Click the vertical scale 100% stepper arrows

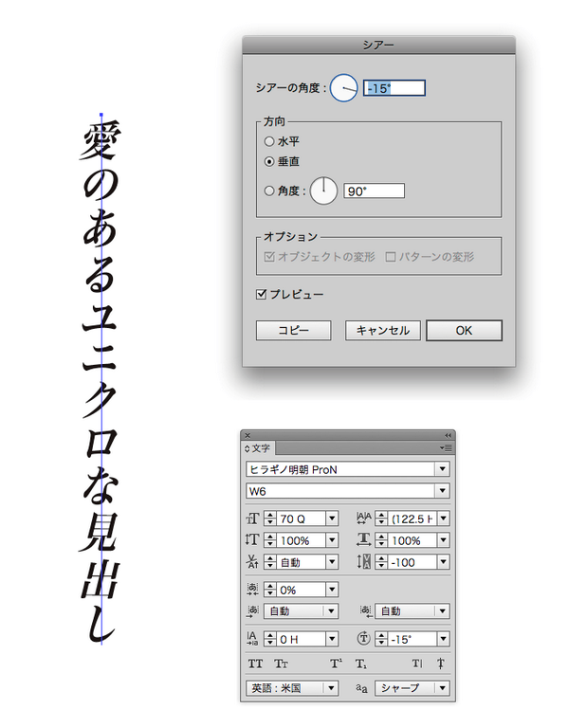point(270,540)
